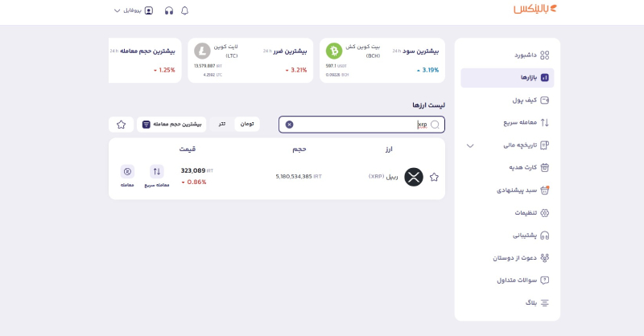Click the quick trade (معامله سریع) arrows icon for XRP
This screenshot has width=644, height=336.
coord(157,172)
